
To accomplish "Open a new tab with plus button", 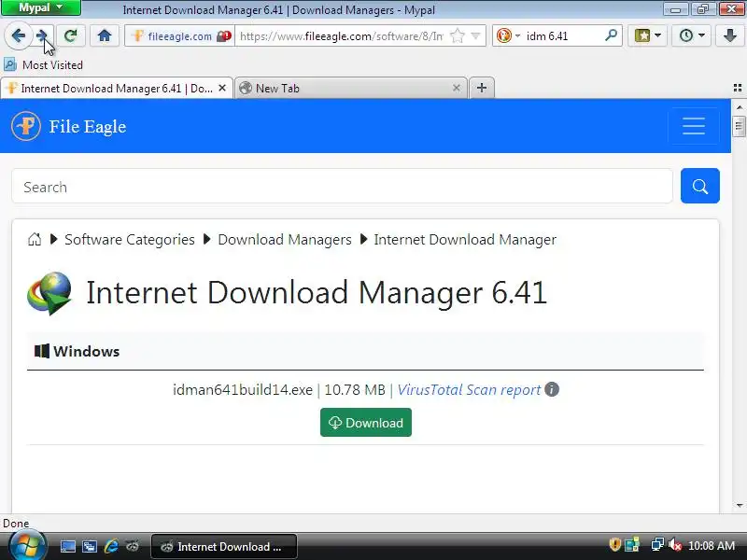I will 482,88.
